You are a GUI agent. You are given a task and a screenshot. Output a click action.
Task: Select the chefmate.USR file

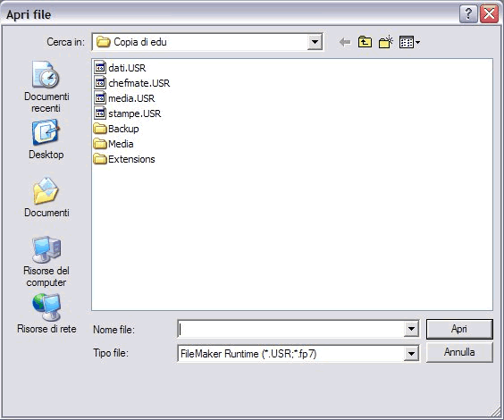point(131,83)
